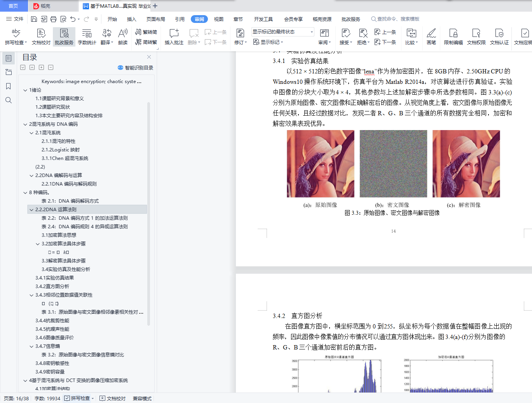
Task: Open the 显示标记 dropdown
Action: point(268,42)
